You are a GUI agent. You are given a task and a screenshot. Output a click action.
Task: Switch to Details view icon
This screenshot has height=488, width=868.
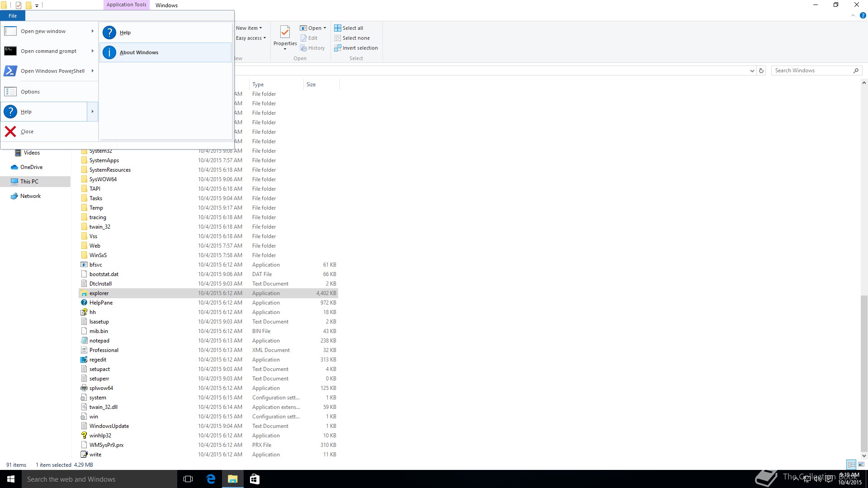(x=851, y=465)
